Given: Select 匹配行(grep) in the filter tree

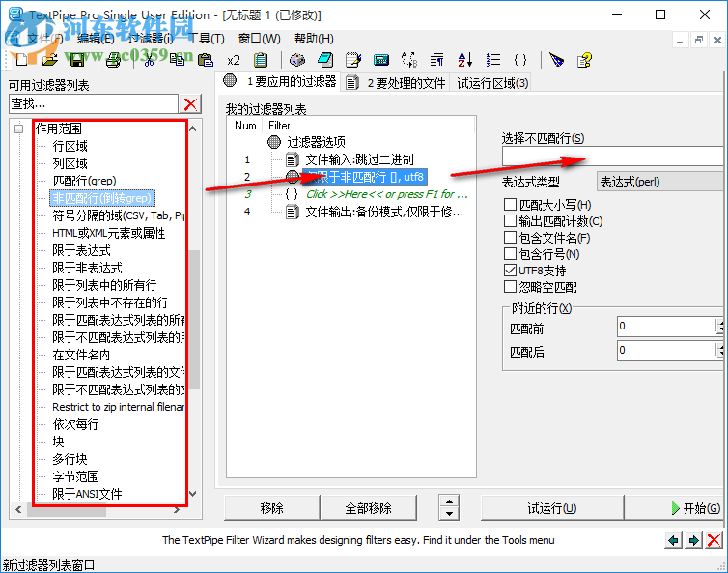Looking at the screenshot, I should click(85, 181).
